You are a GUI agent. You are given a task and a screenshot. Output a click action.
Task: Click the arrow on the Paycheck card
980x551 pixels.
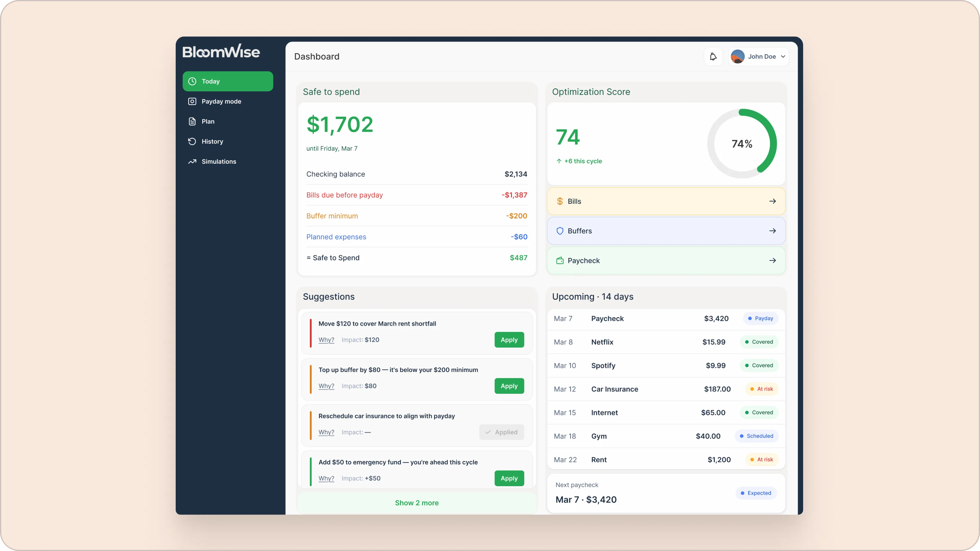772,261
